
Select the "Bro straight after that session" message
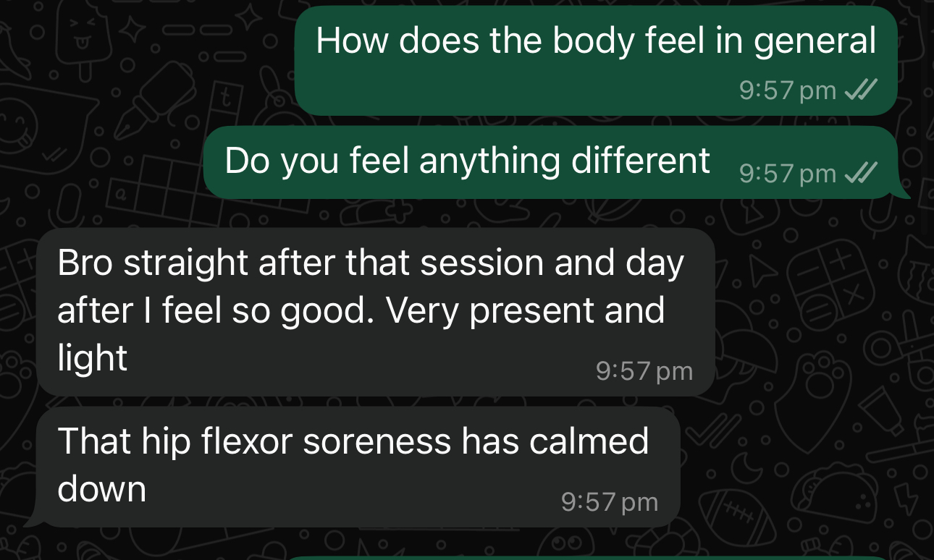376,312
